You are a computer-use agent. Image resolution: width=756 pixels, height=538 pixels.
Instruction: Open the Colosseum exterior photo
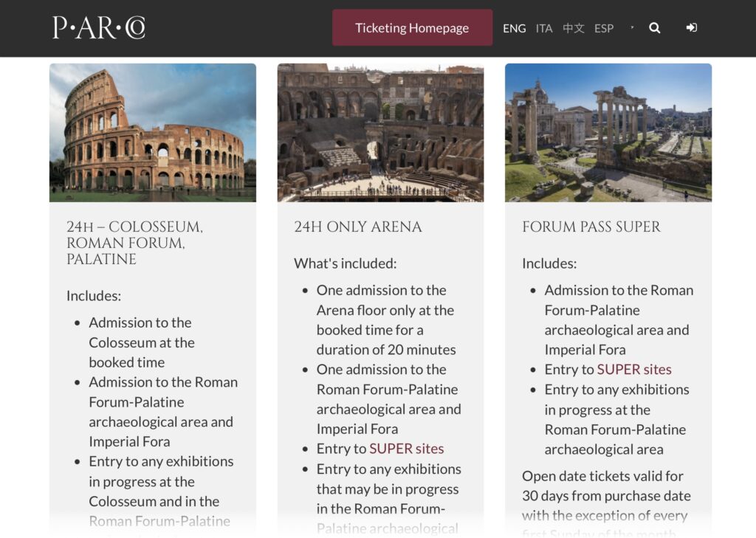click(x=153, y=133)
